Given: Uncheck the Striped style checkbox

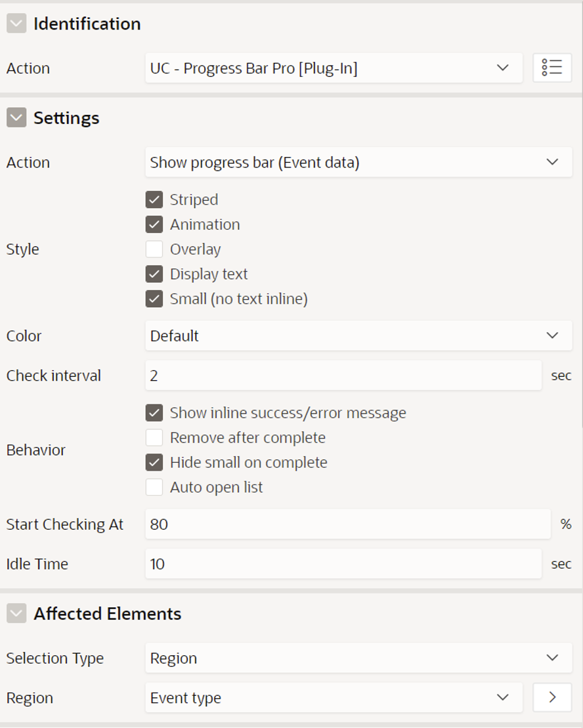Looking at the screenshot, I should (154, 200).
